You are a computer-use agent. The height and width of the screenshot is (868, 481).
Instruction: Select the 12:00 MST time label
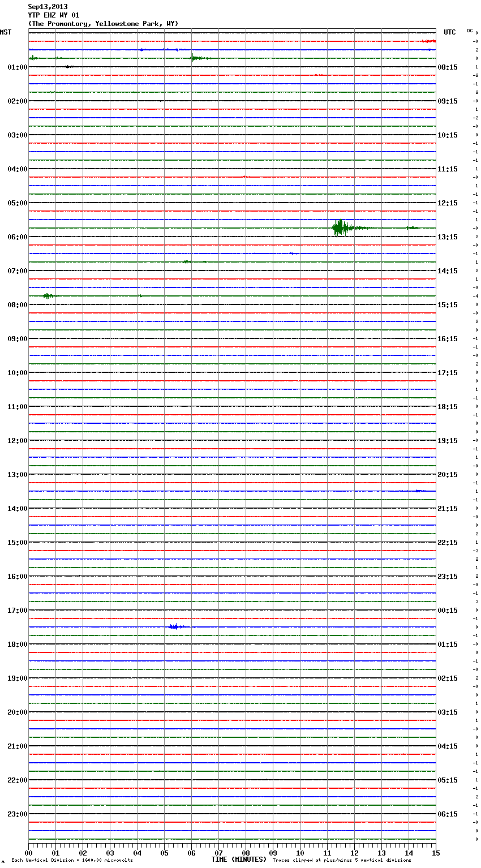click(18, 441)
